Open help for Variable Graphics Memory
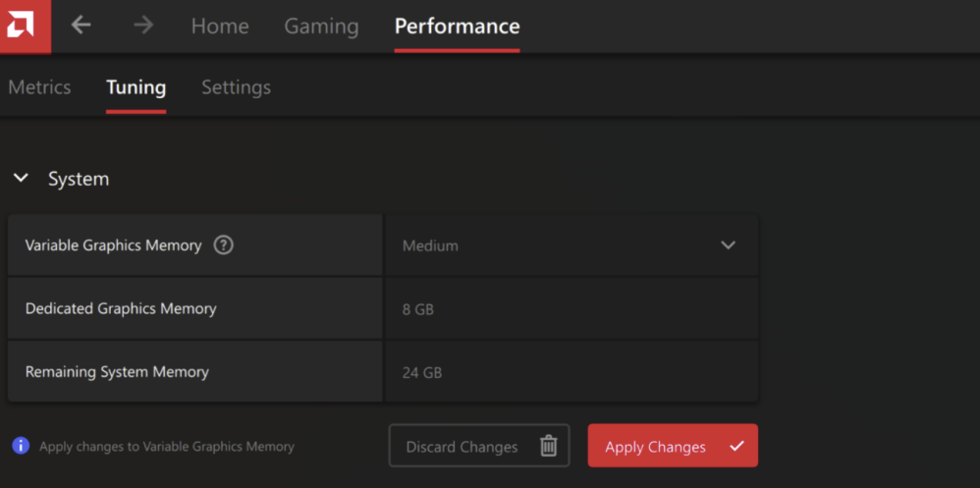Viewport: 980px width, 488px height. pyautogui.click(x=223, y=244)
